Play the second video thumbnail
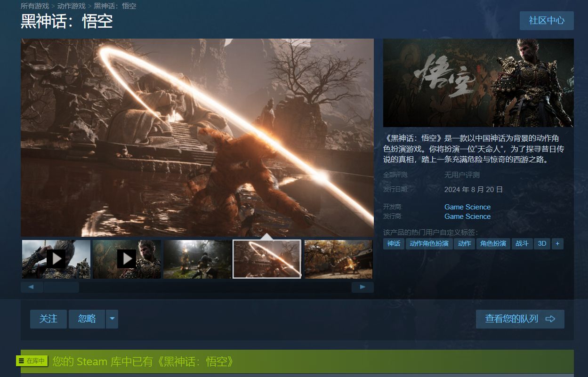Viewport: 588px width, 377px height. (x=127, y=259)
